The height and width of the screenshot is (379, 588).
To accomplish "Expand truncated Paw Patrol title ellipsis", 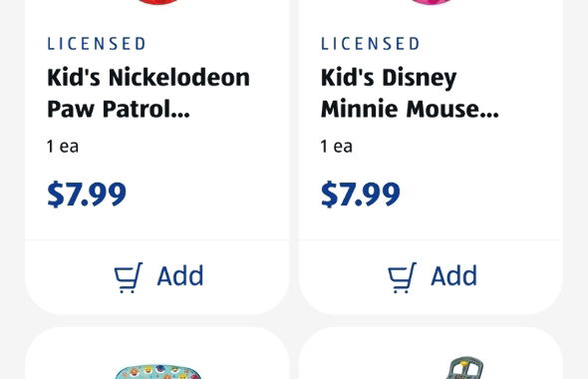I will point(182,109).
